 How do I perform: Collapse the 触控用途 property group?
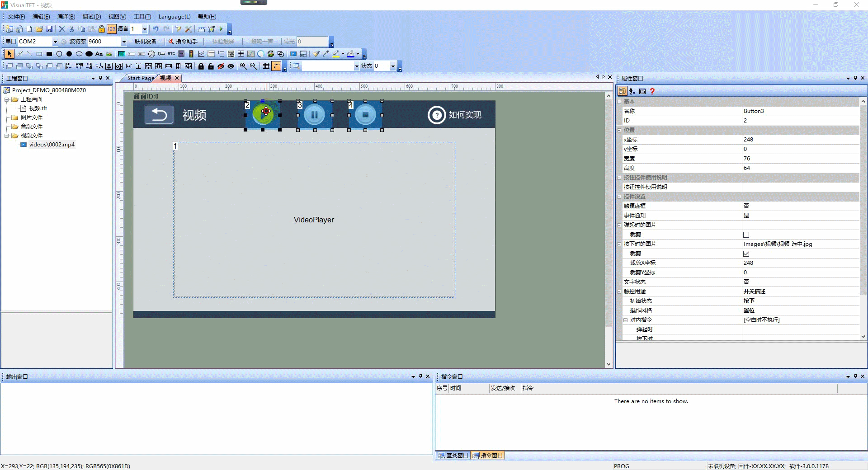tap(619, 291)
